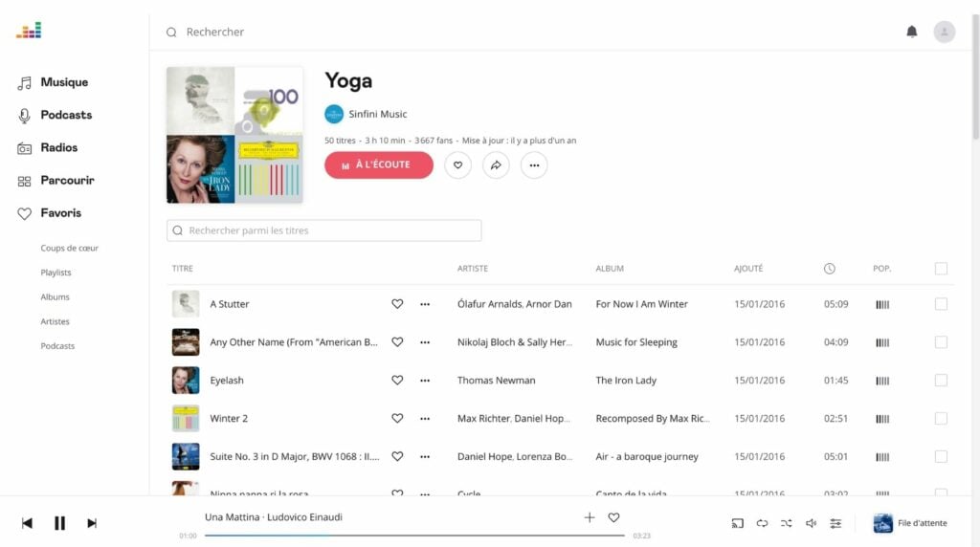Toggle repeat mode
980x547 pixels.
click(x=762, y=523)
